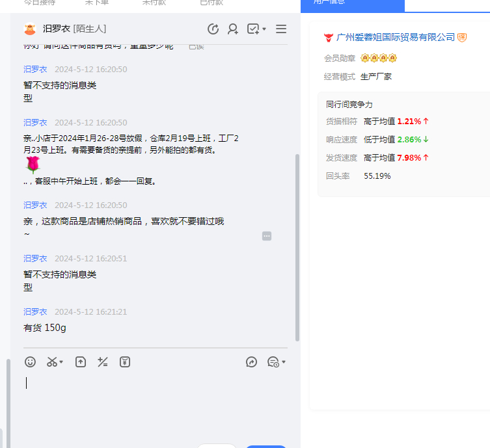Click the chat history clock icon
490x448 pixels.
213,29
